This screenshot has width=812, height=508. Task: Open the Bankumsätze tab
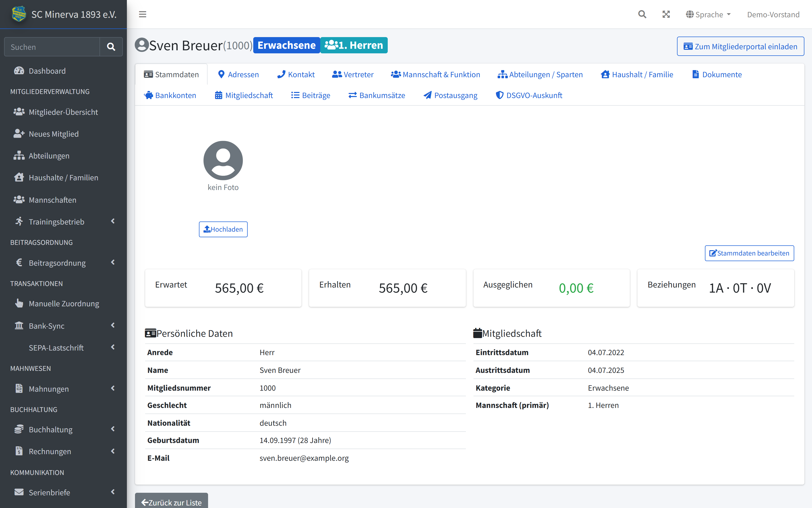[x=377, y=95]
